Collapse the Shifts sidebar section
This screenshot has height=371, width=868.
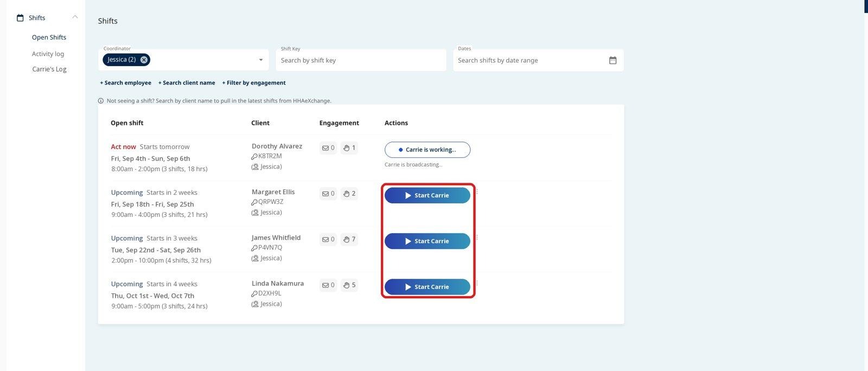75,17
